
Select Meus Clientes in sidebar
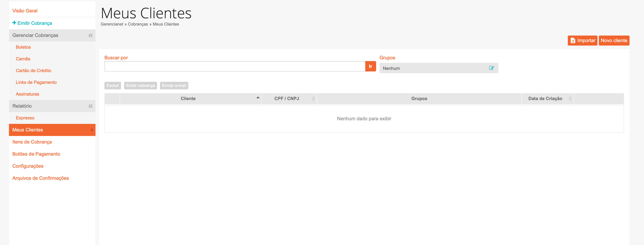click(x=52, y=130)
